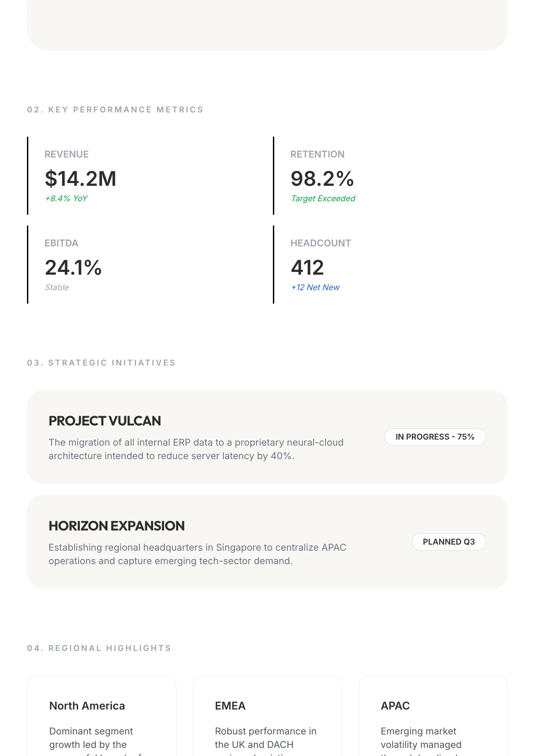Click the Regional Highlights section heading
Screen dimensions: 535x756
coord(99,648)
